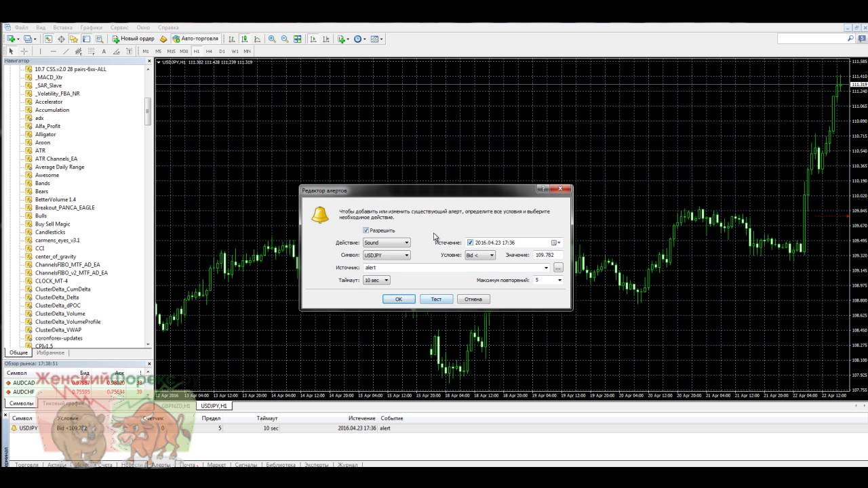Toggle the Data Window crosshair-target icon
The height and width of the screenshot is (488, 868).
point(61,39)
